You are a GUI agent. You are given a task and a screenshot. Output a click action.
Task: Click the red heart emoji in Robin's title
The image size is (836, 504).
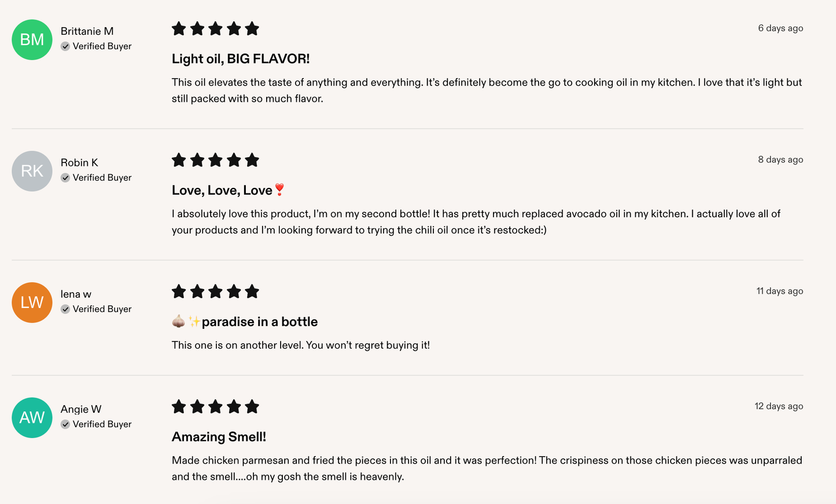point(280,190)
